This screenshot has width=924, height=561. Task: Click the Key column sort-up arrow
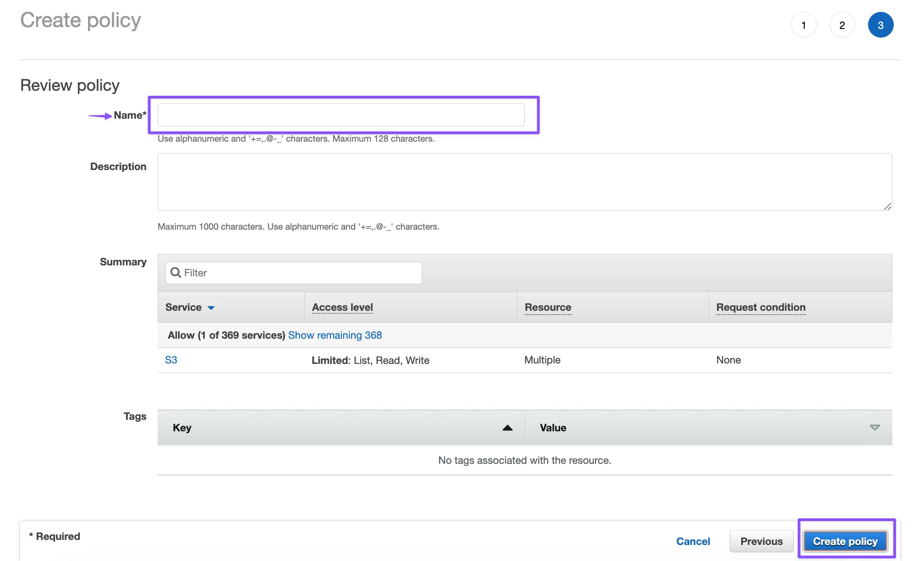(x=507, y=428)
